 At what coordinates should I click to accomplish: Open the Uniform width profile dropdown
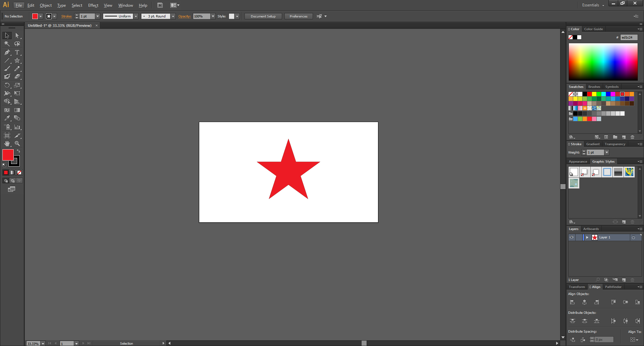click(x=136, y=16)
